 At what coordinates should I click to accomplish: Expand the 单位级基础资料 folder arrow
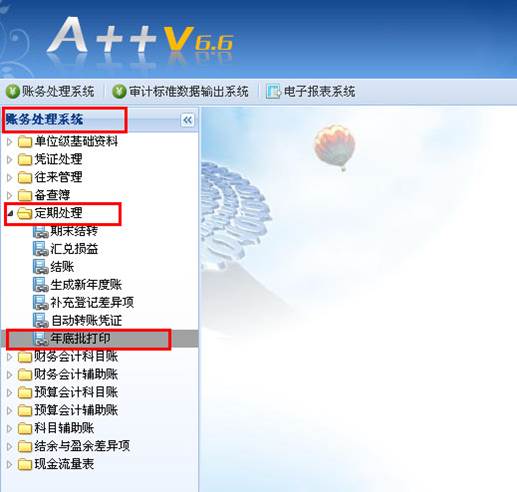9,142
